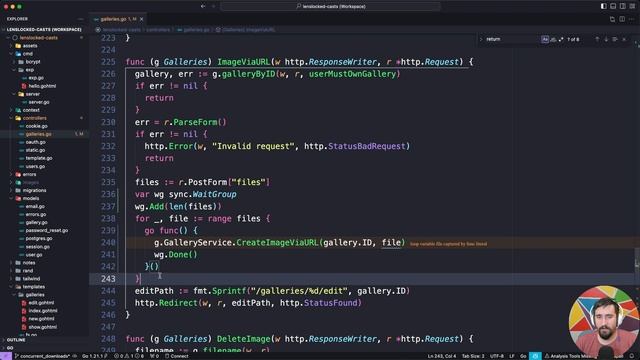Open Explorer panel more actions
Viewport: 640px width, 360px height.
80,19
